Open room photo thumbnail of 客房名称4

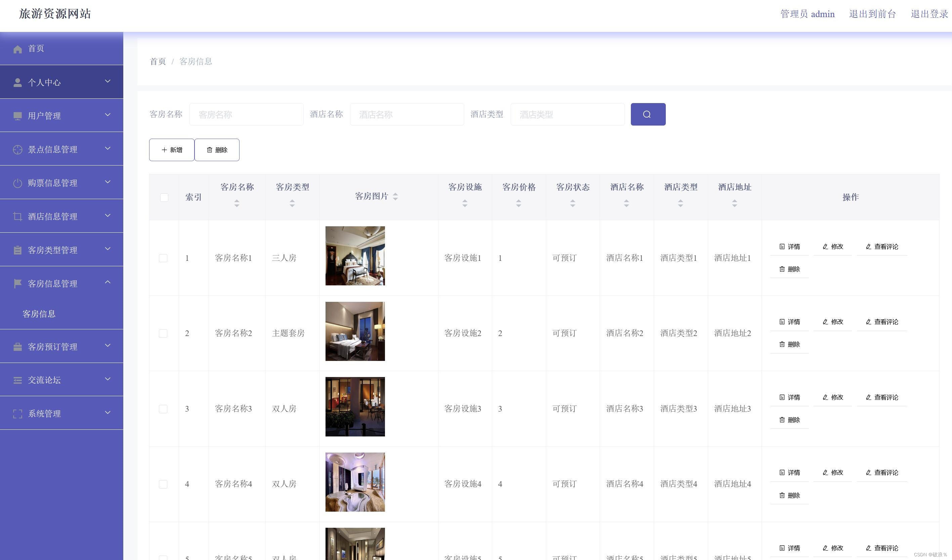pos(355,482)
